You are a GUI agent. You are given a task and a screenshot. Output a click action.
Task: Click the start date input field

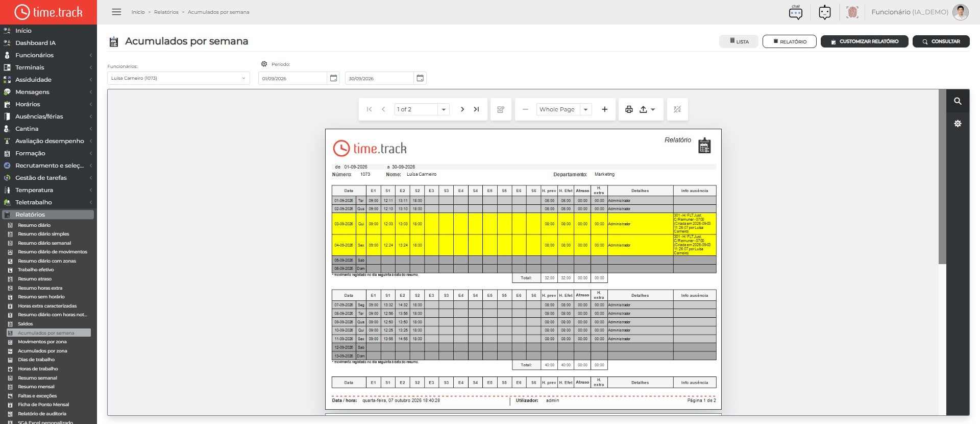click(x=292, y=78)
